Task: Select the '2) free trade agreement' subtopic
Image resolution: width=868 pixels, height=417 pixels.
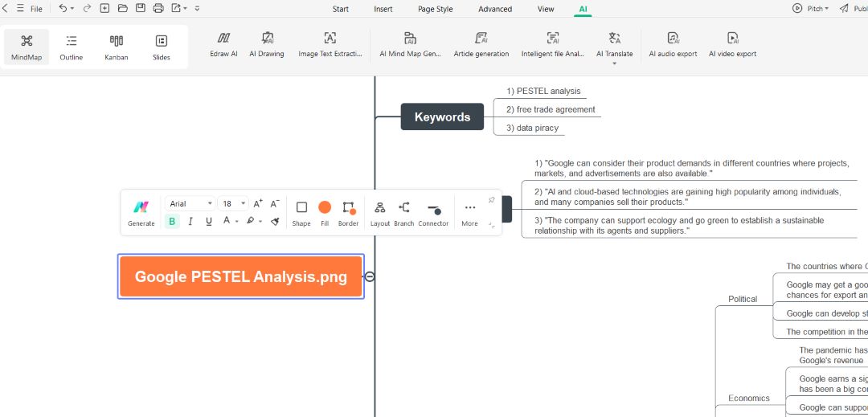Action: click(x=551, y=109)
